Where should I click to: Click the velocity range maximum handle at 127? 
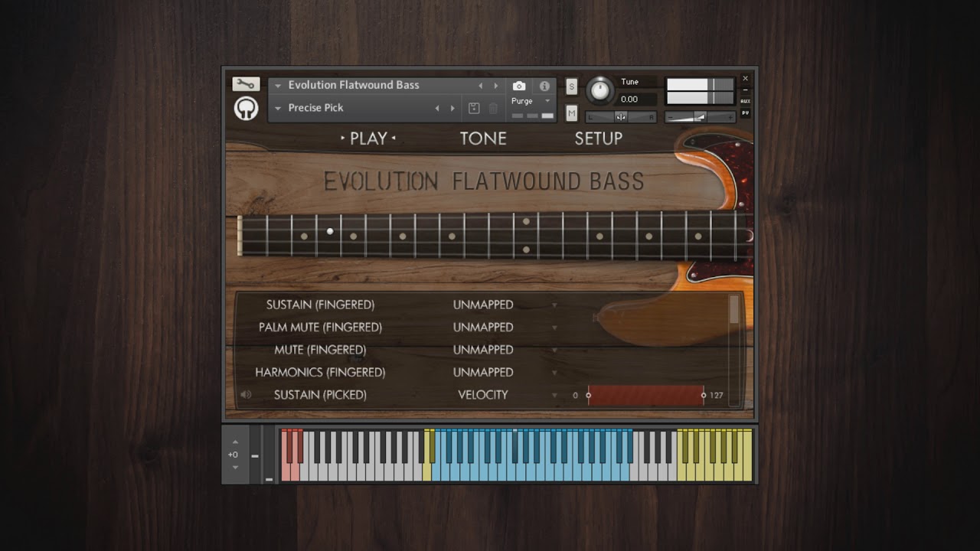coord(704,395)
